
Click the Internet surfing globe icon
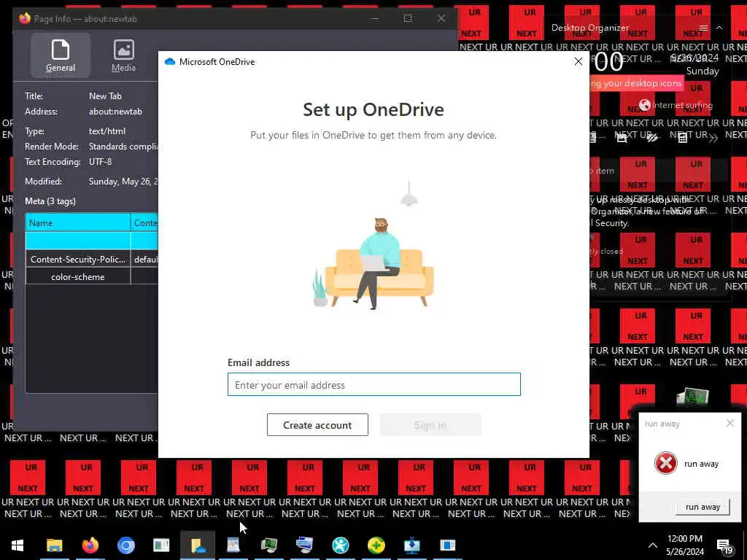pyautogui.click(x=645, y=105)
